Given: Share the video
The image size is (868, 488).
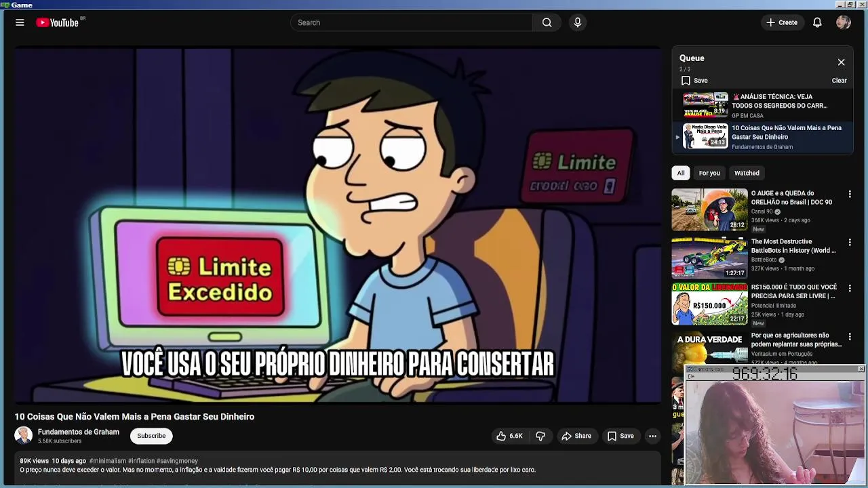Looking at the screenshot, I should [576, 436].
